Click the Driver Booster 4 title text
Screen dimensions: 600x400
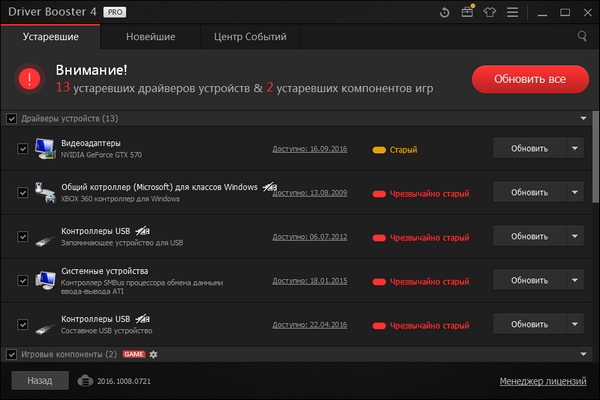(52, 12)
